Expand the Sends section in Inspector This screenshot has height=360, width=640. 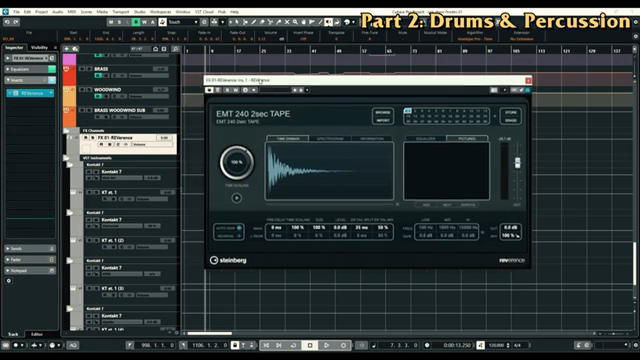(x=8, y=249)
